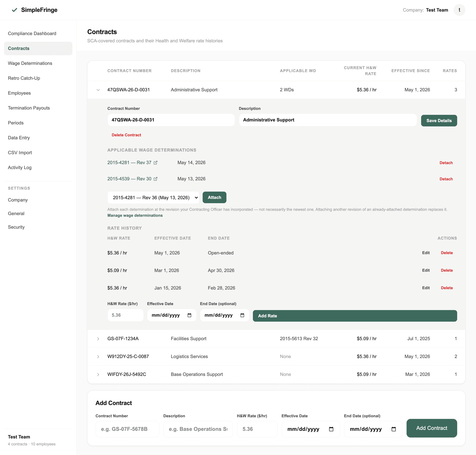476x455 pixels.
Task: Delete the May 1, 2026 rate entry
Action: [447, 253]
